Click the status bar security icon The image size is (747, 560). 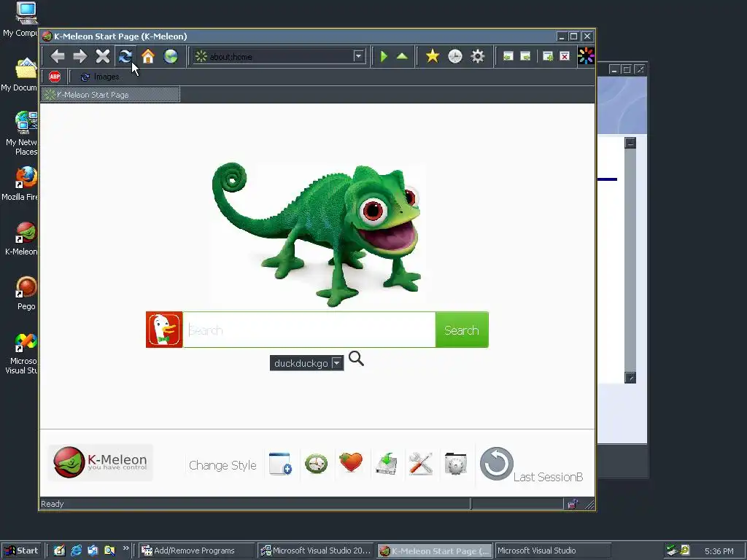(x=572, y=504)
